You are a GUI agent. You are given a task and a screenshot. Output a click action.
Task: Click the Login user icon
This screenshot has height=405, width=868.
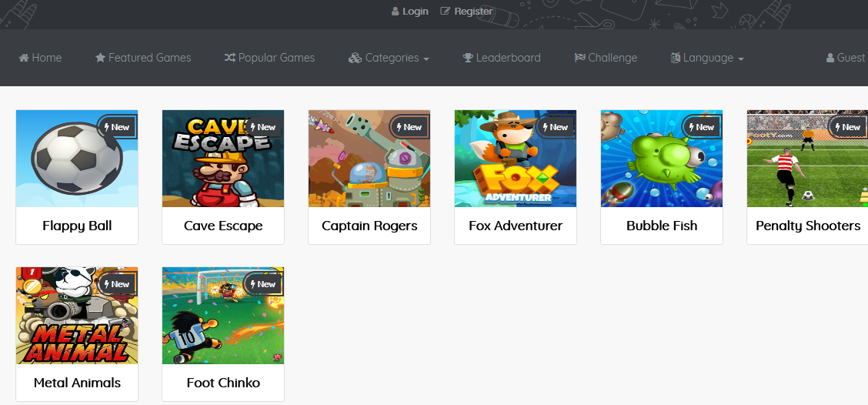[396, 11]
